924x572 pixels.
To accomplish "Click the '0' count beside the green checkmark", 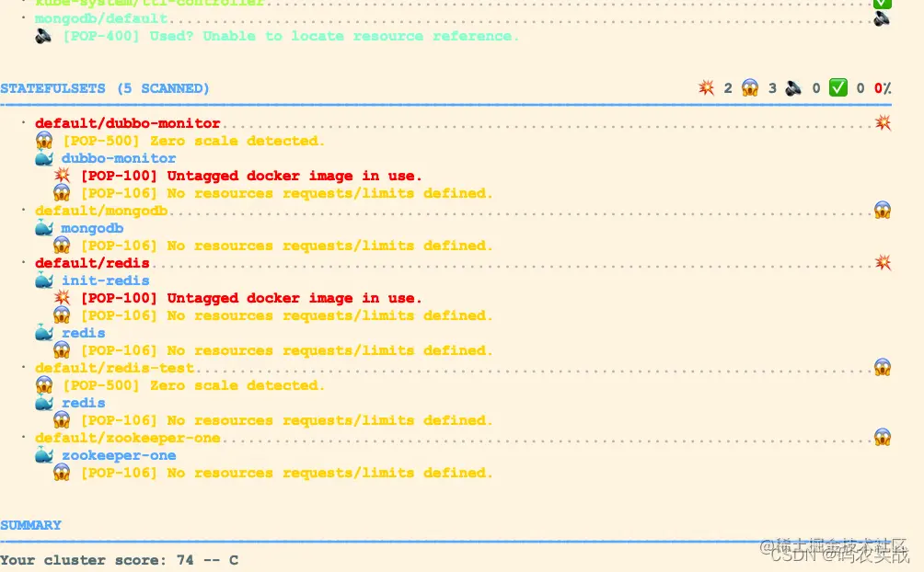I will [x=860, y=88].
